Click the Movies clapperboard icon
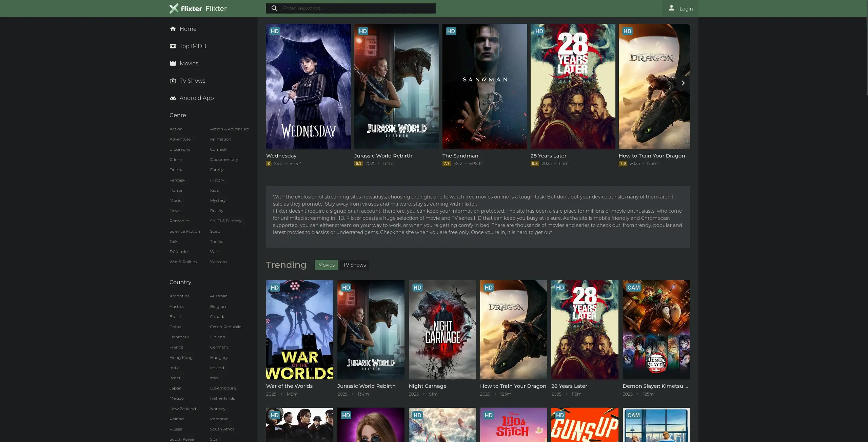The height and width of the screenshot is (442, 868). tap(173, 63)
